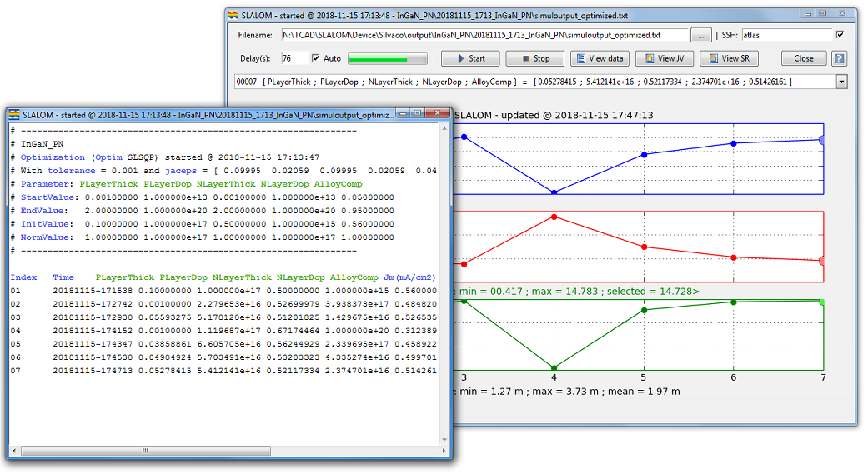Click the 'Optimization (Optim SLSQP)' header line

pos(89,157)
